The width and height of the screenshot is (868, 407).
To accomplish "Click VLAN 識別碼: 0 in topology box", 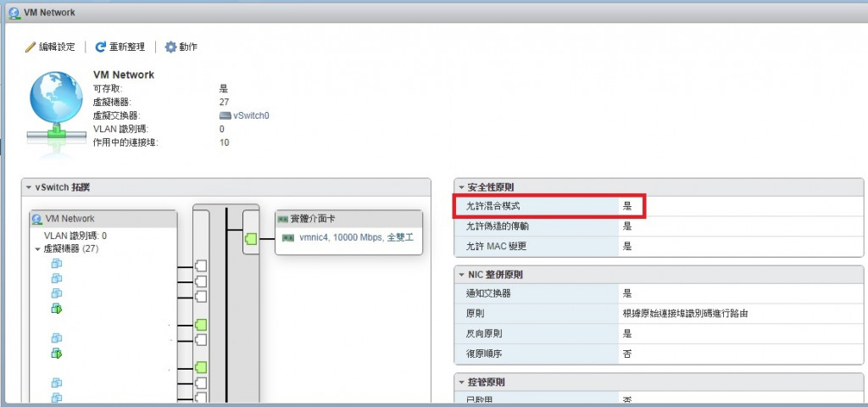I will point(75,236).
